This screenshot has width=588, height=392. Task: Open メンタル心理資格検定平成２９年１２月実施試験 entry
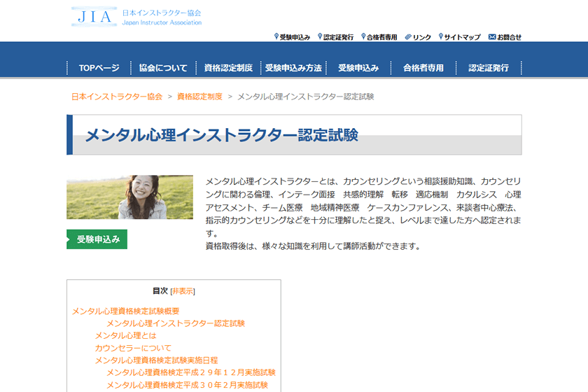(x=190, y=372)
